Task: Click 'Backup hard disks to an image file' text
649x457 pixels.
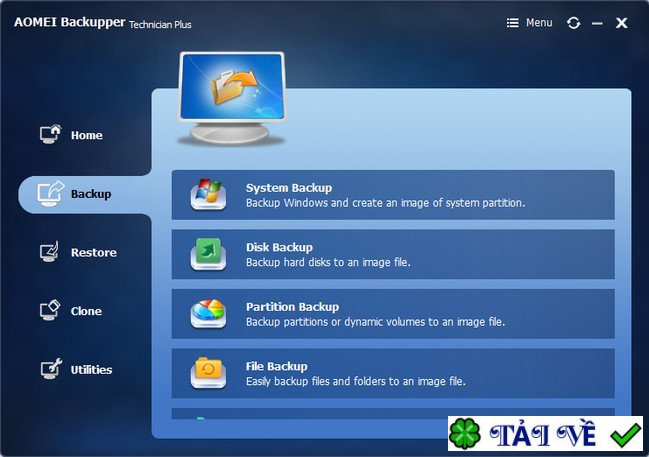Action: point(328,262)
